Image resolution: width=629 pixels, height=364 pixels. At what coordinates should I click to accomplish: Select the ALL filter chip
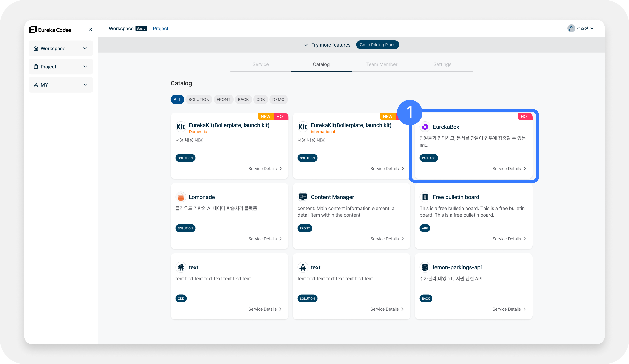click(x=177, y=100)
